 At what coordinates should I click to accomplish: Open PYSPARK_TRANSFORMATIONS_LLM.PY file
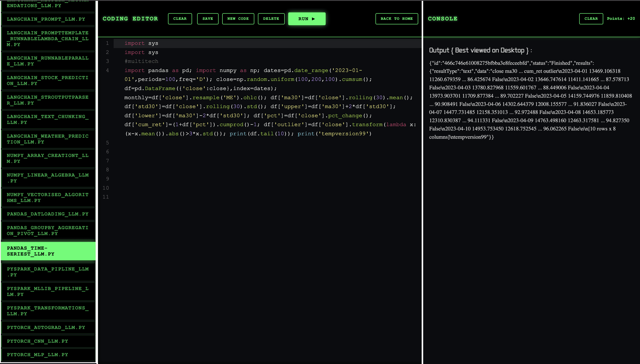[x=48, y=311]
